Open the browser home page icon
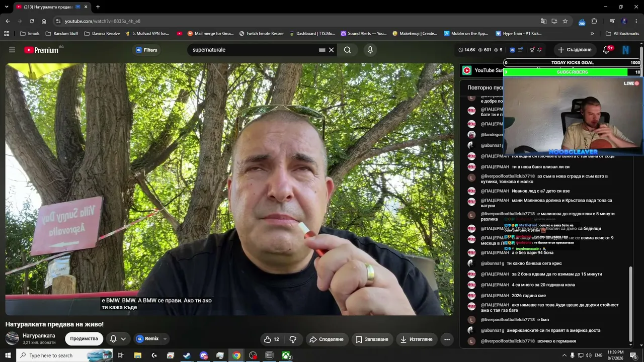The width and height of the screenshot is (644, 362). tap(44, 21)
